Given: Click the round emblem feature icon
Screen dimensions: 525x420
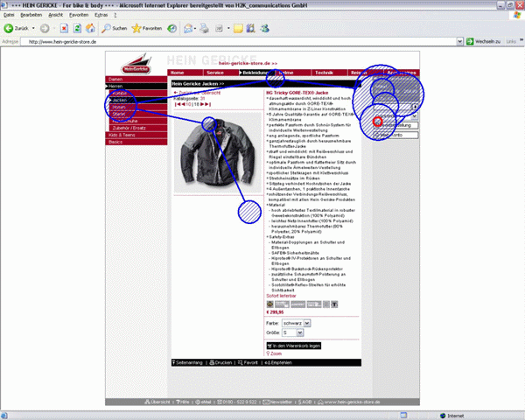Looking at the screenshot, I should click(x=269, y=304).
